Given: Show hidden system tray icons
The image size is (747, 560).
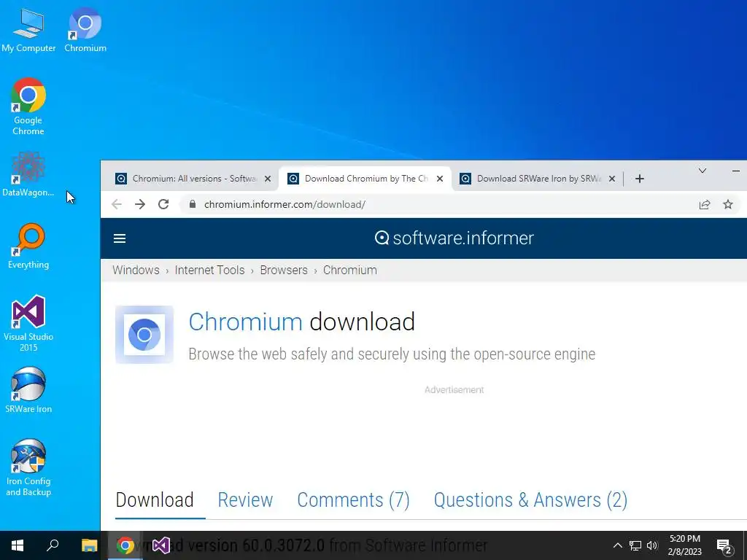Looking at the screenshot, I should (x=617, y=545).
